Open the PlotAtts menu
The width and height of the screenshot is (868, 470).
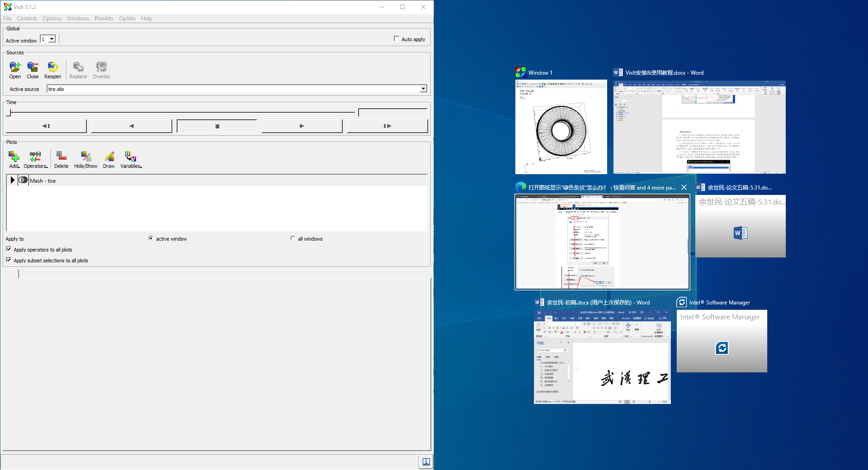click(104, 18)
